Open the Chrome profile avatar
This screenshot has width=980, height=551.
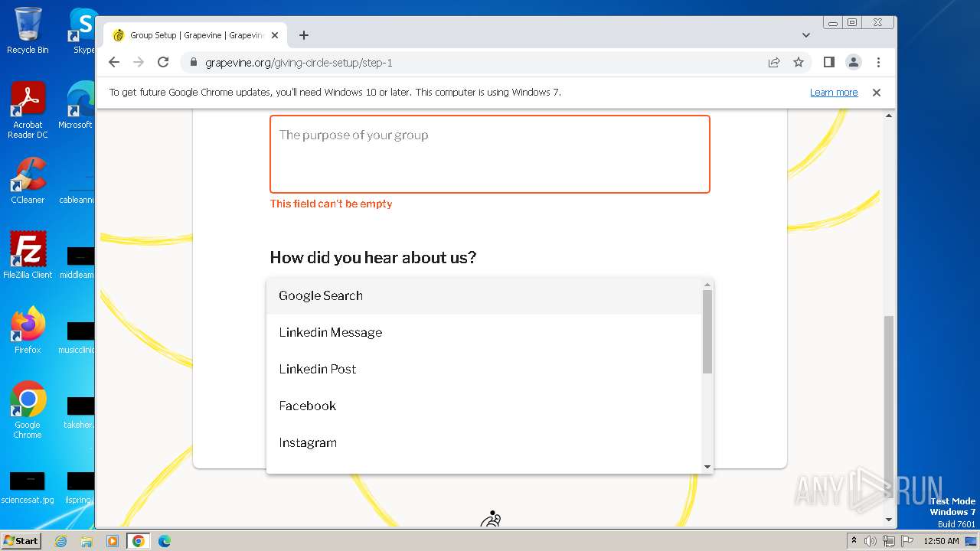[854, 62]
